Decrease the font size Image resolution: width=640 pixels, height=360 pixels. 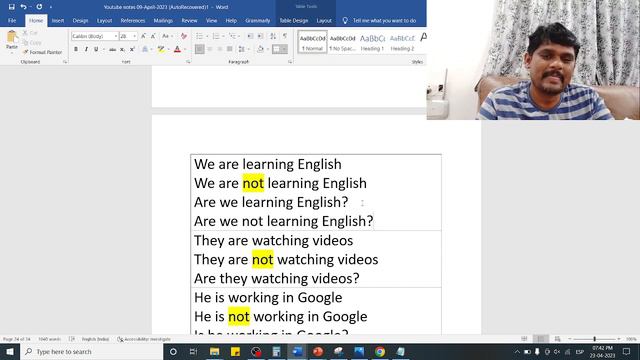click(x=153, y=36)
